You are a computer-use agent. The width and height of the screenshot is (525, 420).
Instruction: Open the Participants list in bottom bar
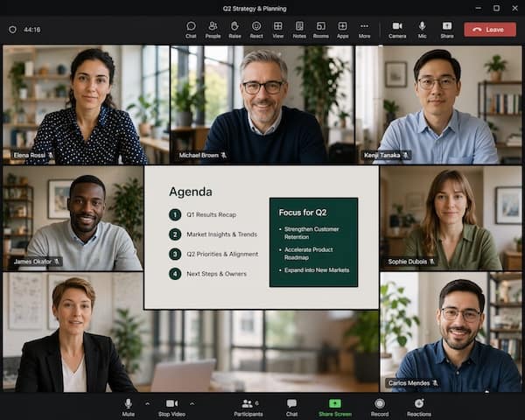click(248, 407)
